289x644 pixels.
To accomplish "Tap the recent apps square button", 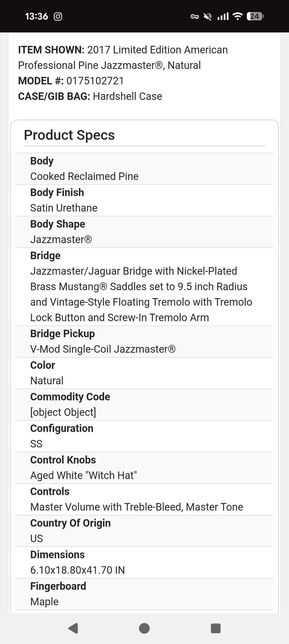I will coord(216,628).
